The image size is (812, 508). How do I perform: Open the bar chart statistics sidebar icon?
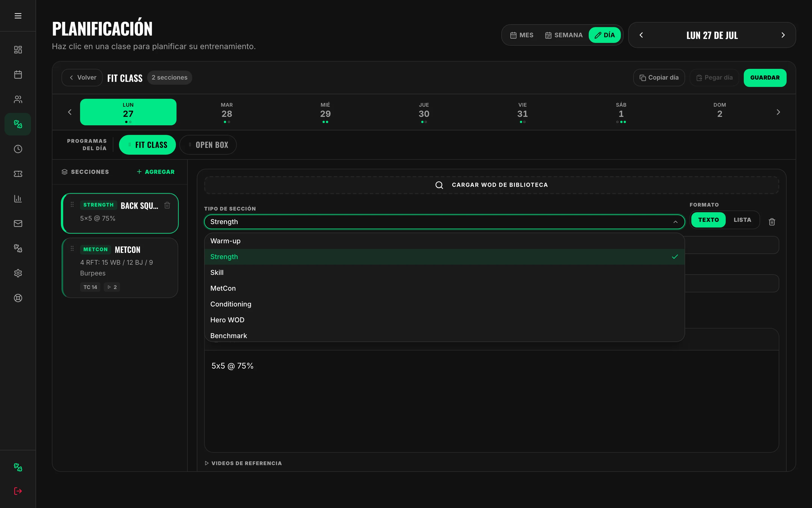(18, 199)
